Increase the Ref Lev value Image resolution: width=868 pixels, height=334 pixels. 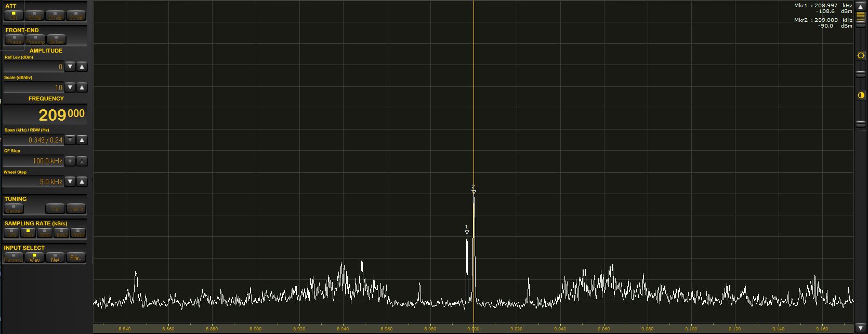pos(82,67)
